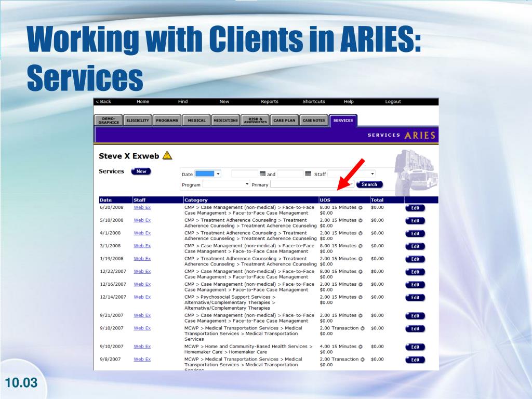
Task: Open Web Ex staff link for 4/1/2008
Action: (x=142, y=233)
